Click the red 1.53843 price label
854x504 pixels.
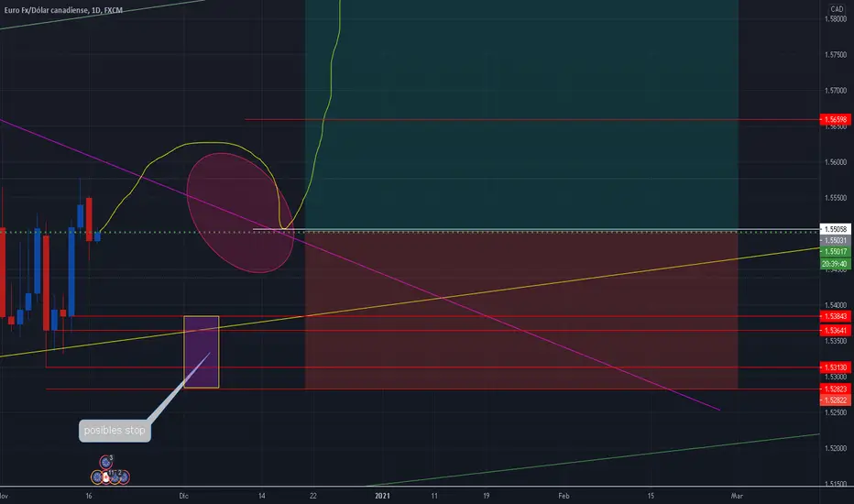[x=835, y=316]
